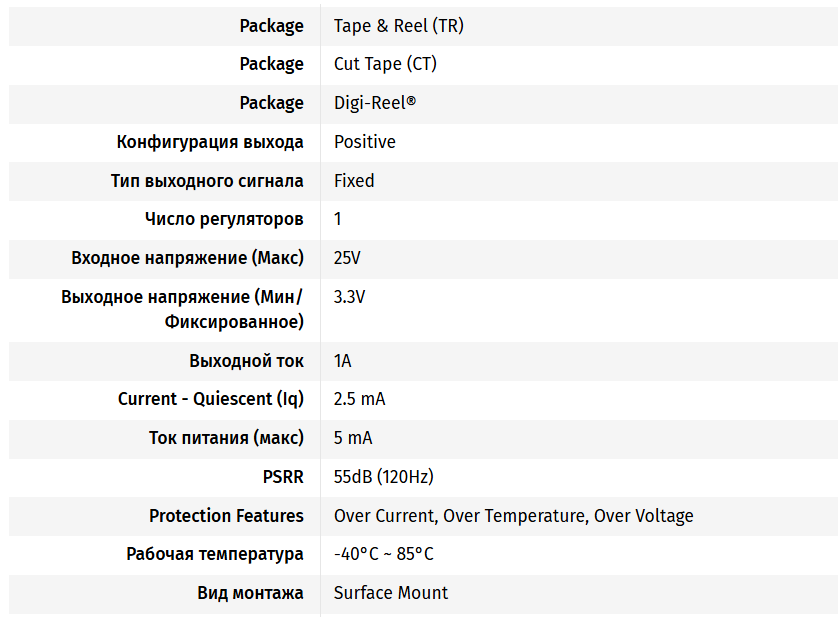The width and height of the screenshot is (838, 617).
Task: Select the "Cut Tape (CT)" package value
Action: coord(385,64)
